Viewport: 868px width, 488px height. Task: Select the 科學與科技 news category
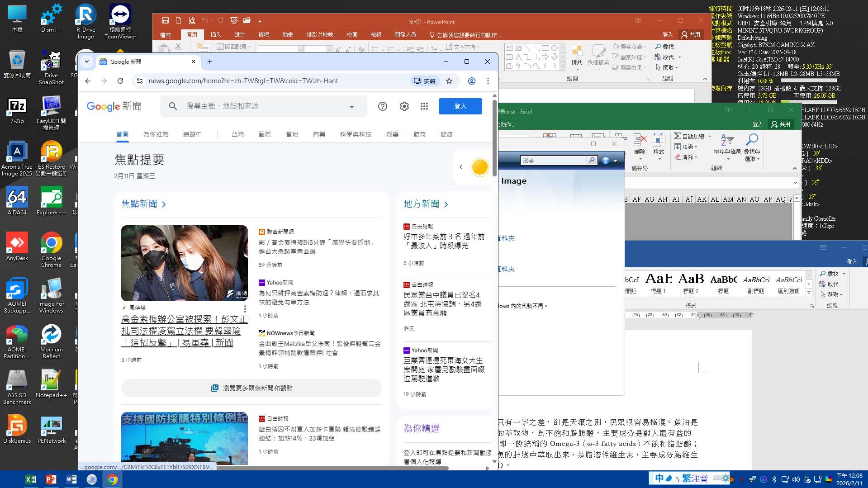[356, 134]
